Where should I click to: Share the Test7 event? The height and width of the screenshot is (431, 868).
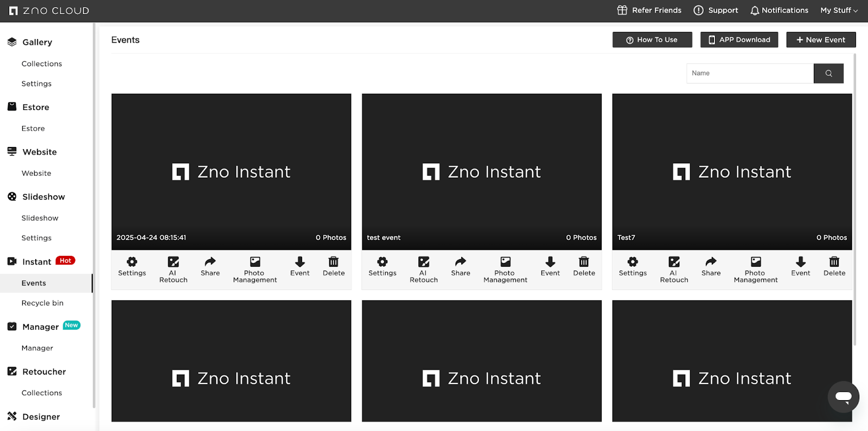[711, 267]
